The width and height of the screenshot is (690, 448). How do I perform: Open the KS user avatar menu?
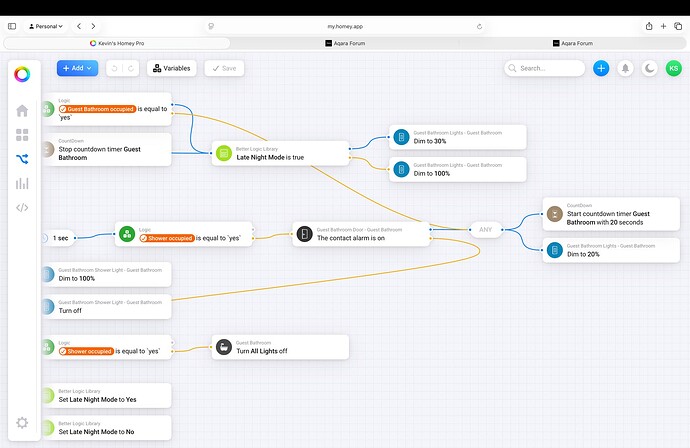click(674, 68)
